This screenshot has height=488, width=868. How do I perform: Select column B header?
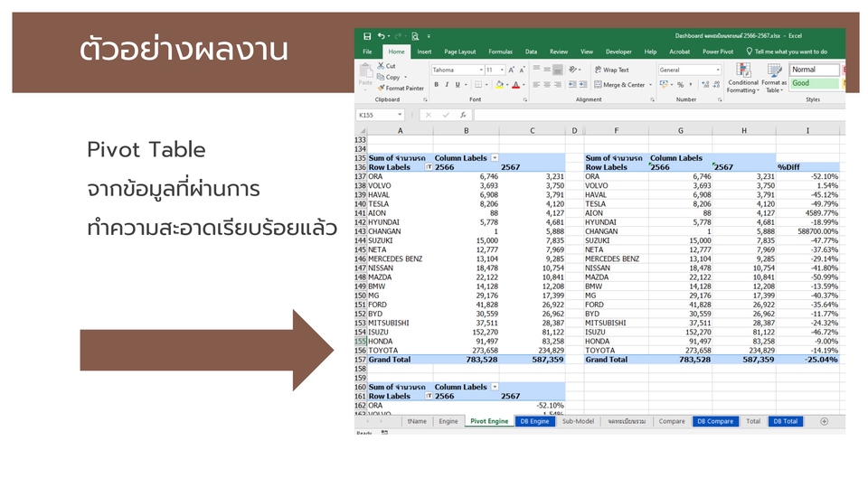coord(467,130)
